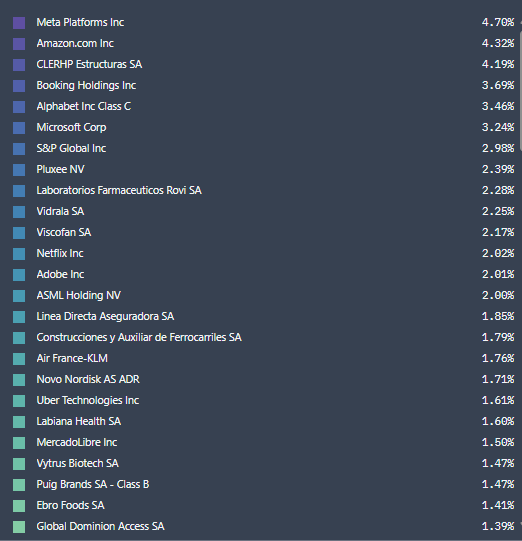Click the 2.02% Netflix percentage
The height and width of the screenshot is (541, 522).
498,254
